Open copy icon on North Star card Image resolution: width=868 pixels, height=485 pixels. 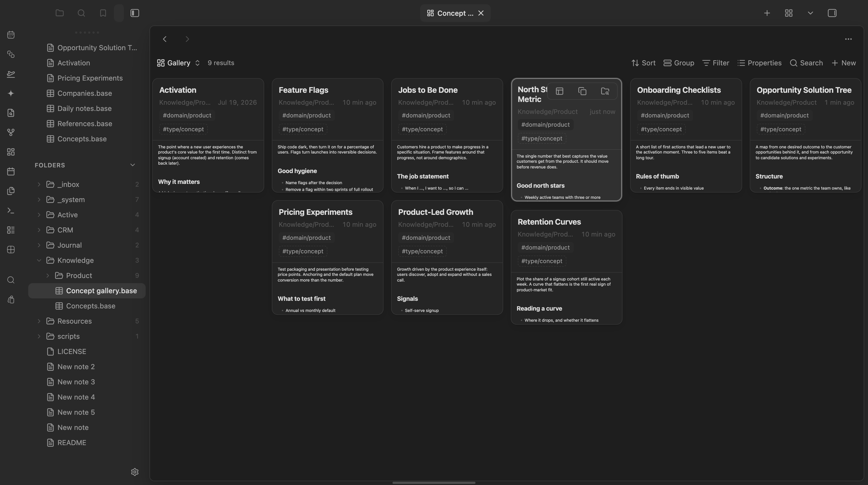(x=582, y=91)
